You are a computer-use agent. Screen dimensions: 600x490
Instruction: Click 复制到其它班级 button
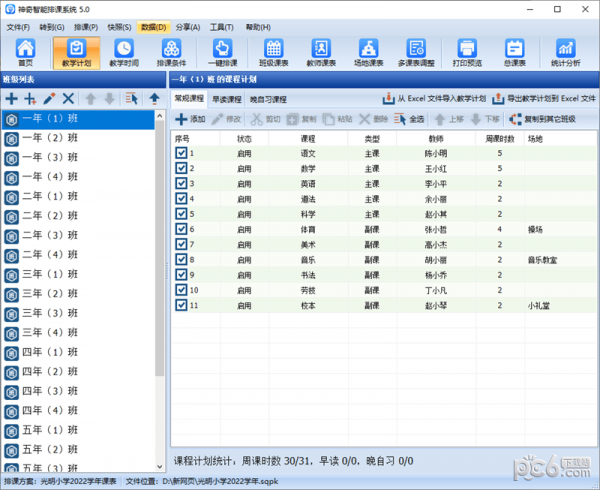[542, 119]
